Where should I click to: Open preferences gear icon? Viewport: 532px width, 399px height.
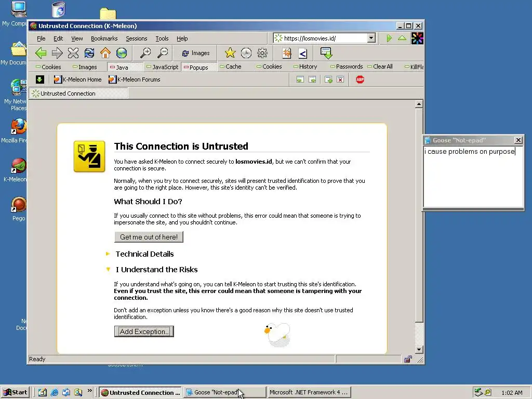coord(262,53)
